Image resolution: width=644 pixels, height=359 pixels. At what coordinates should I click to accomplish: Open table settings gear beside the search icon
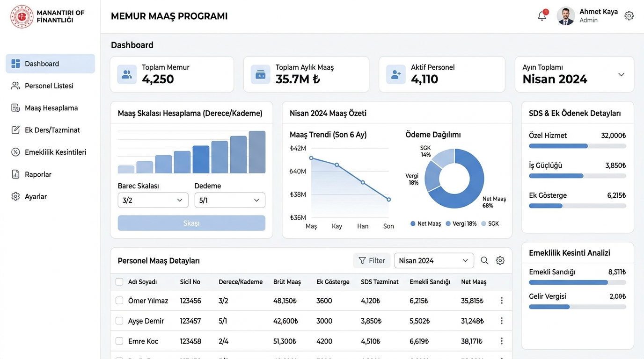(x=500, y=260)
